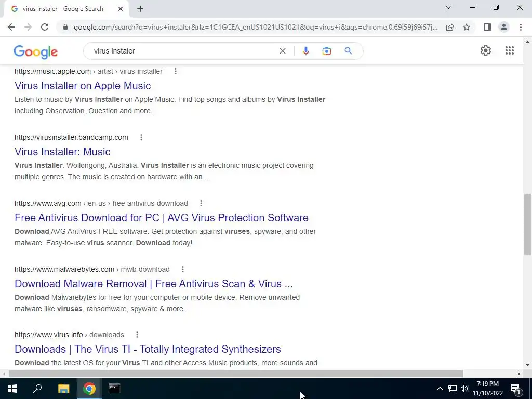Open the volume tray icon
This screenshot has width=532, height=399.
click(x=464, y=389)
